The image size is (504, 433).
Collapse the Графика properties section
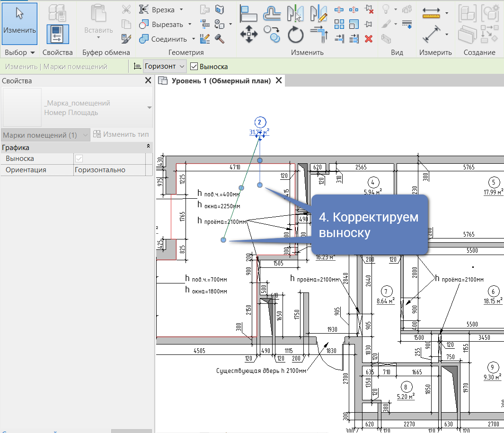click(x=149, y=147)
